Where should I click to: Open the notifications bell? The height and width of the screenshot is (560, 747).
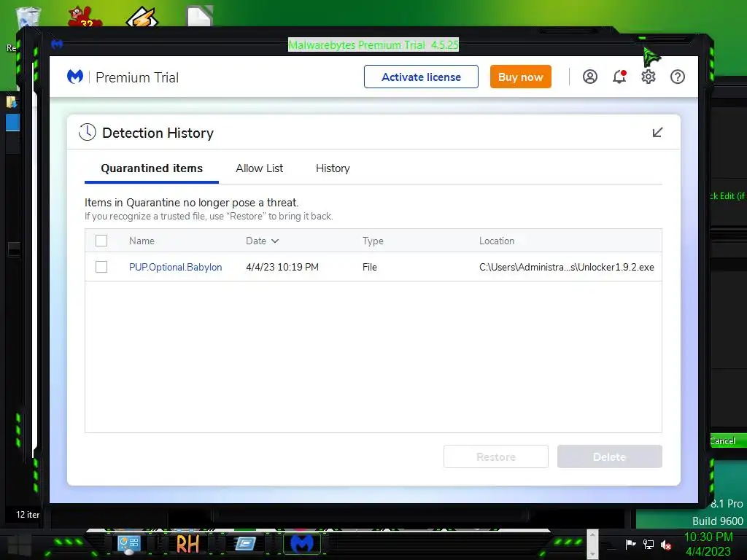click(619, 77)
